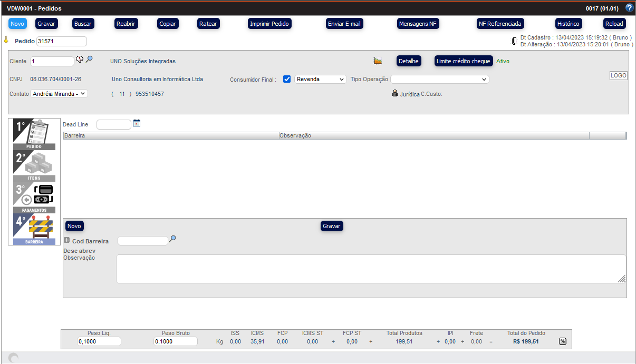Click the Observação text area
The image size is (636, 364).
coord(371,269)
